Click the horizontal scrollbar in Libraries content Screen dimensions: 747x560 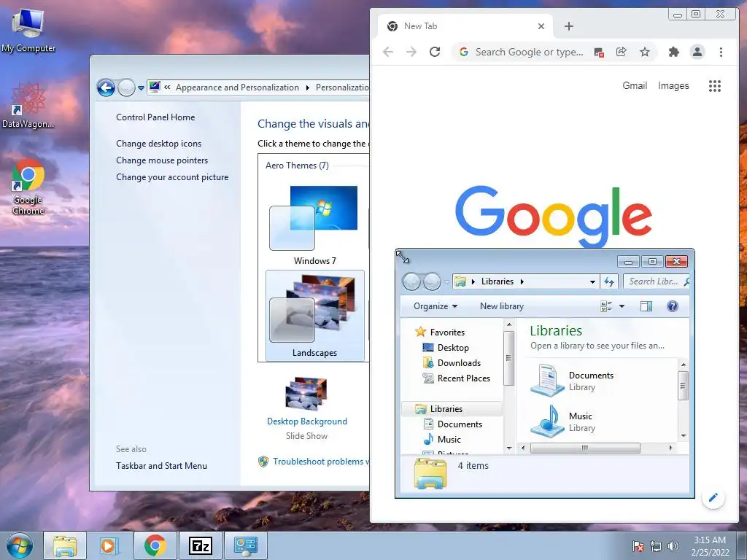(584, 448)
